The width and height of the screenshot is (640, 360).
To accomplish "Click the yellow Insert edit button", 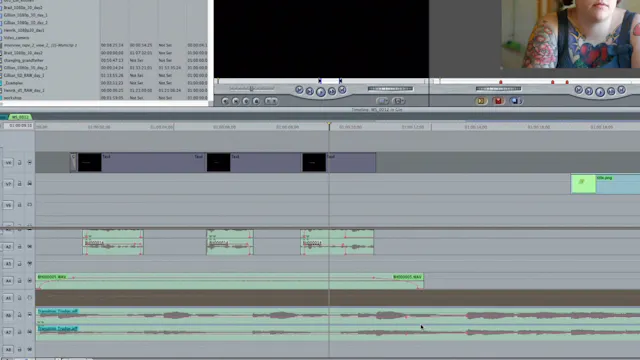I will (481, 101).
